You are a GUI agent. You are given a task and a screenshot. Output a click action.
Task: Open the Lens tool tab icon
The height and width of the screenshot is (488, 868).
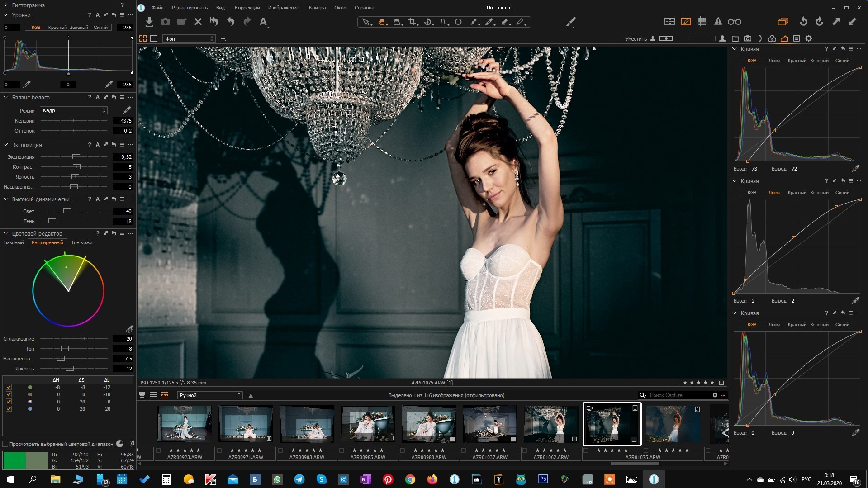click(x=760, y=38)
